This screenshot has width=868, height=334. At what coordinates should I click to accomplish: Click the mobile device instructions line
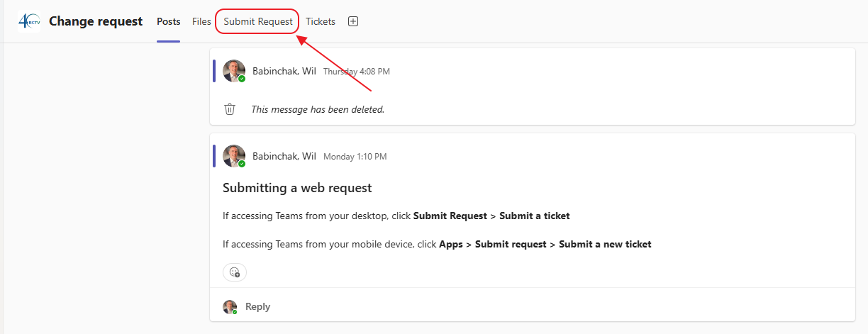437,244
